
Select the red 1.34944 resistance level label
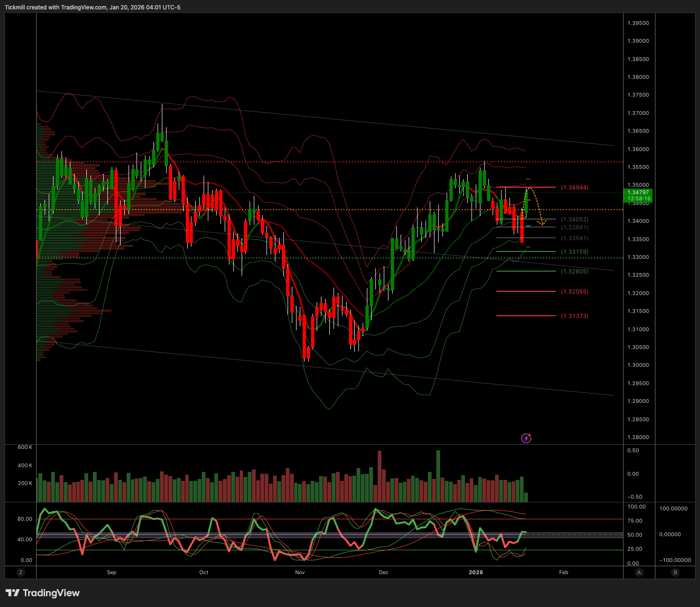(575, 188)
